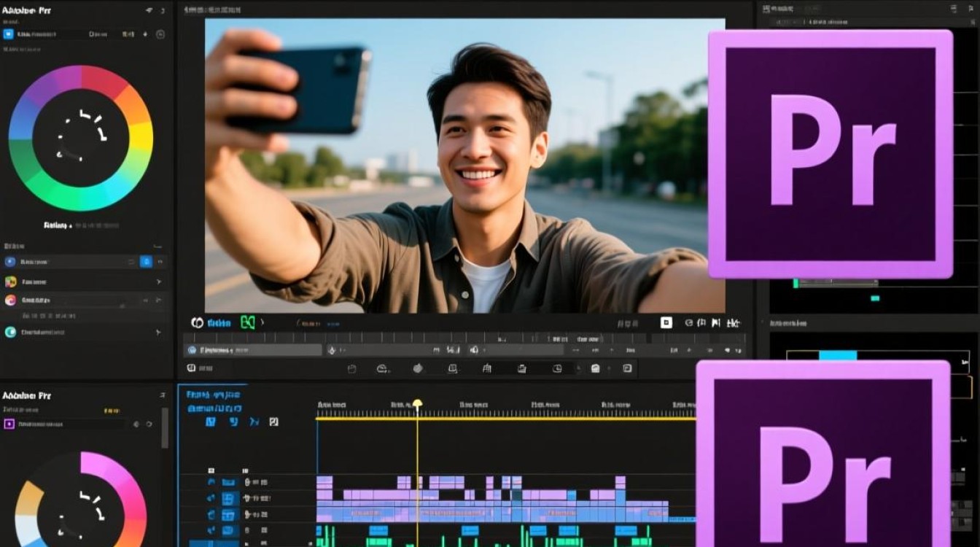Click the blue square icon above the rainbow wheel
Screen dimensions: 980x547
pyautogui.click(x=9, y=34)
